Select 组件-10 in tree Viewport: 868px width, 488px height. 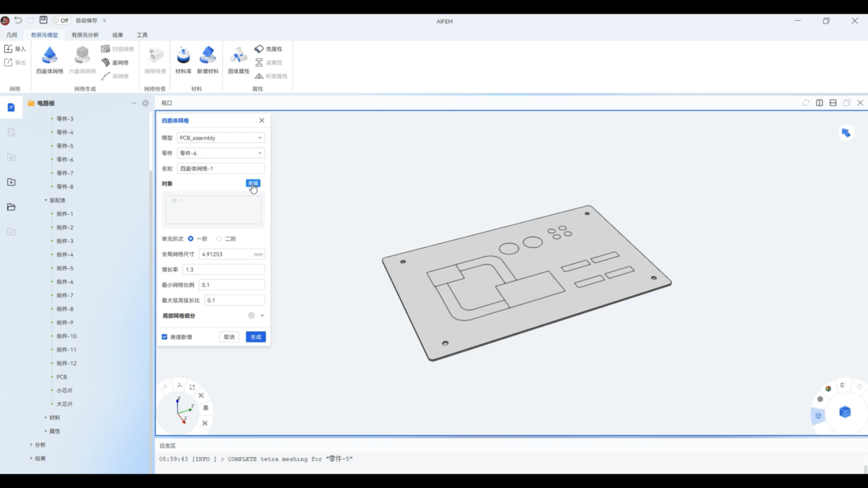[67, 336]
